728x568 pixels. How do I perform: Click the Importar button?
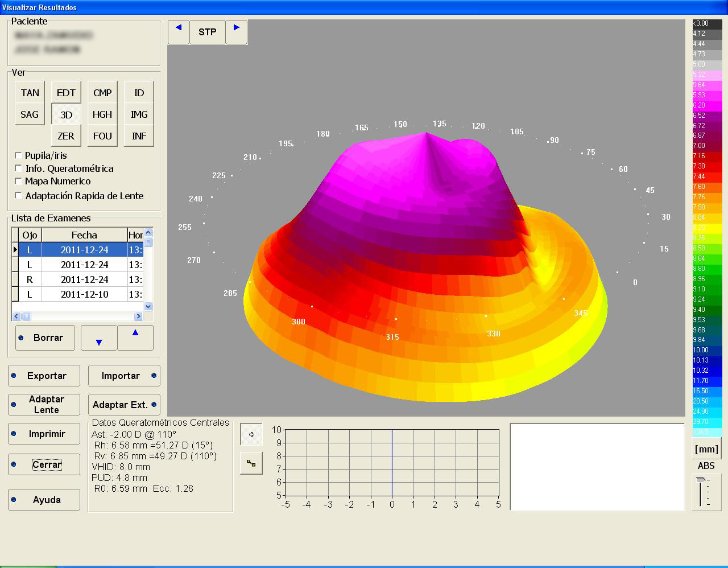click(x=124, y=376)
